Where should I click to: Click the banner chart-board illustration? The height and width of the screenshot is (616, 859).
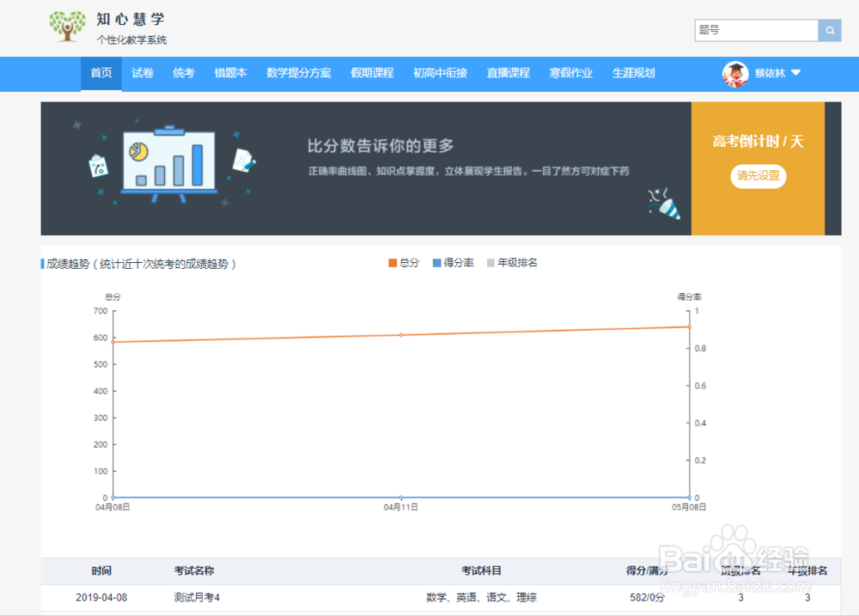tap(168, 164)
